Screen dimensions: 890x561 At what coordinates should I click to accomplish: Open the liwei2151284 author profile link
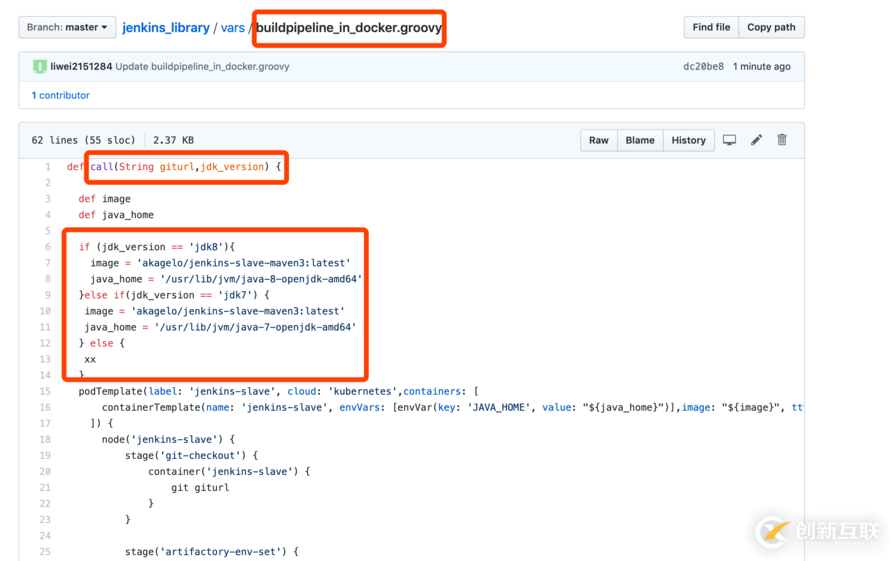point(81,67)
